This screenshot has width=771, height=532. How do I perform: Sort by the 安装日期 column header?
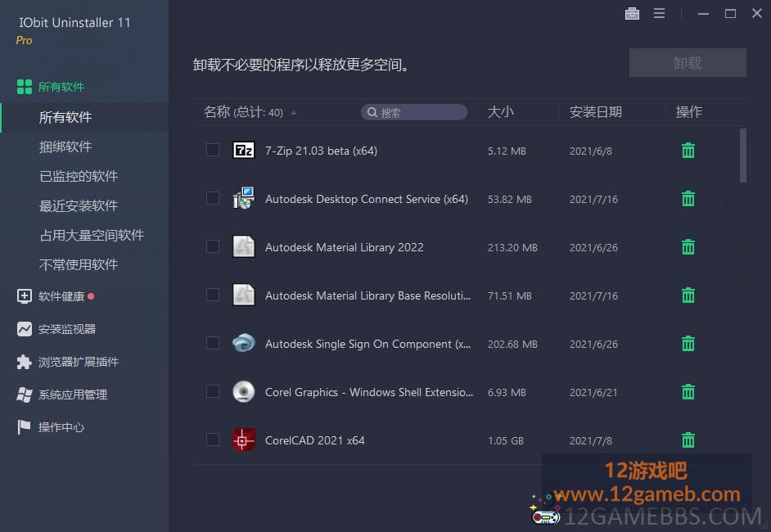point(596,112)
